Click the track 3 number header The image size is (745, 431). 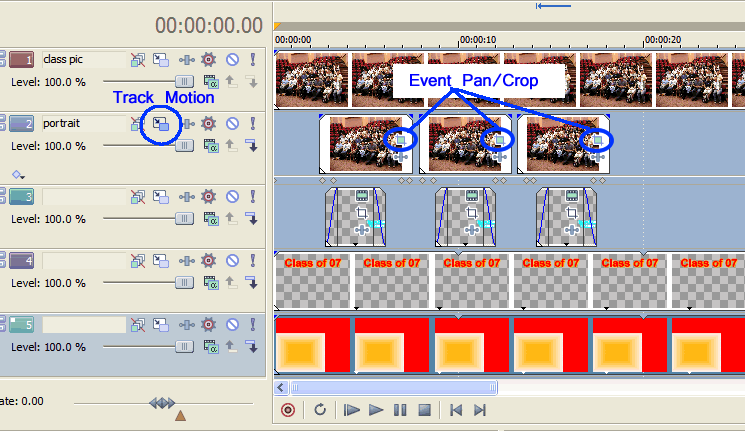(x=22, y=197)
